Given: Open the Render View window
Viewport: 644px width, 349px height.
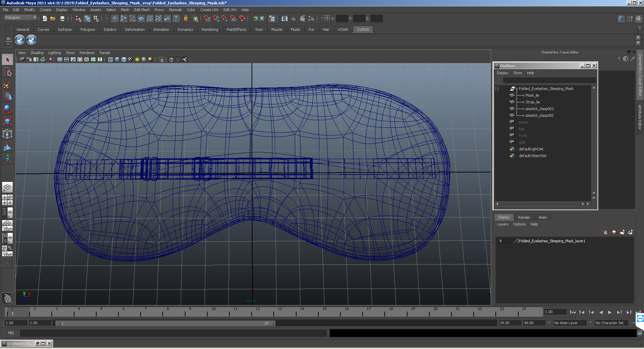Looking at the screenshot, I should point(285,19).
